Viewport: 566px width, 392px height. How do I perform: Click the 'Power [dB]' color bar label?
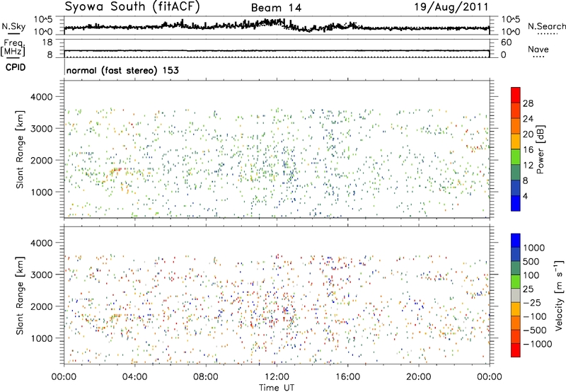[x=540, y=149]
